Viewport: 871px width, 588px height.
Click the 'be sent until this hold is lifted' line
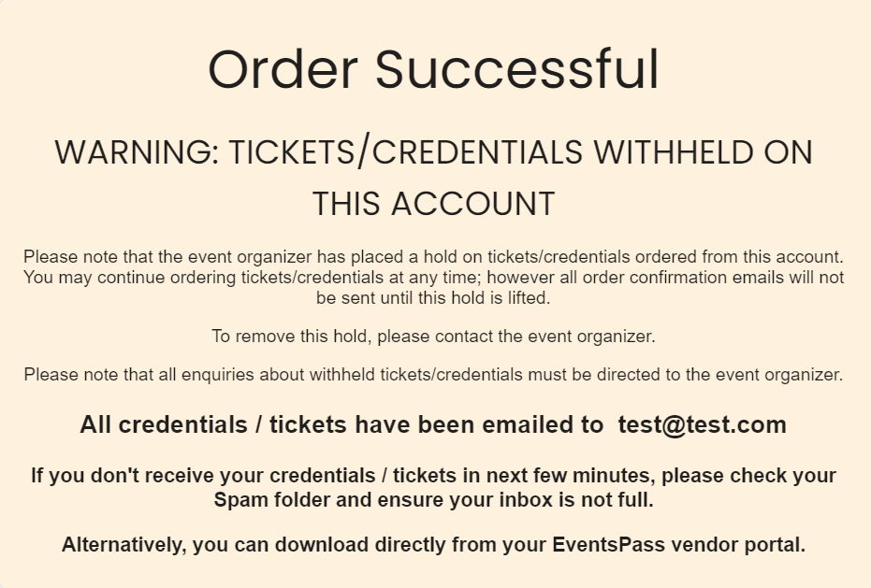pyautogui.click(x=433, y=298)
